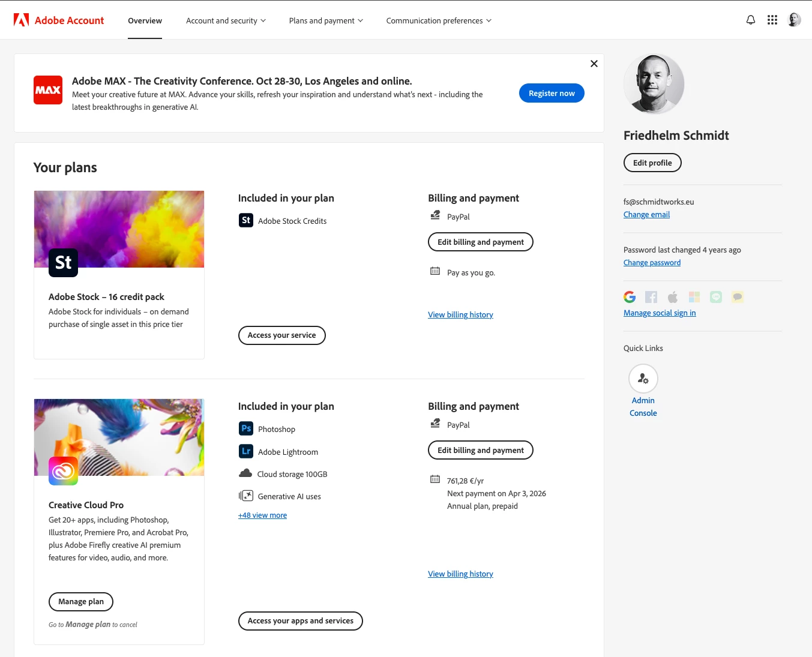
Task: Edit billing and payment for Adobe Stock
Action: click(x=481, y=242)
